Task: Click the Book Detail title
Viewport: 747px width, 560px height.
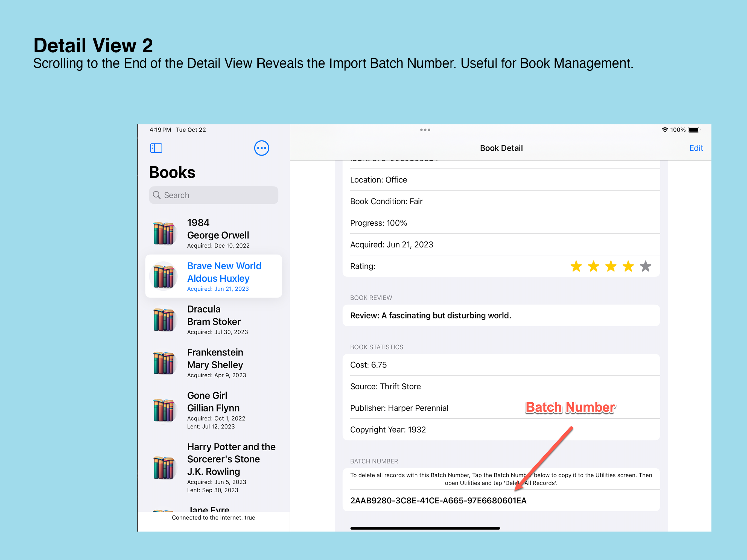Action: [501, 148]
